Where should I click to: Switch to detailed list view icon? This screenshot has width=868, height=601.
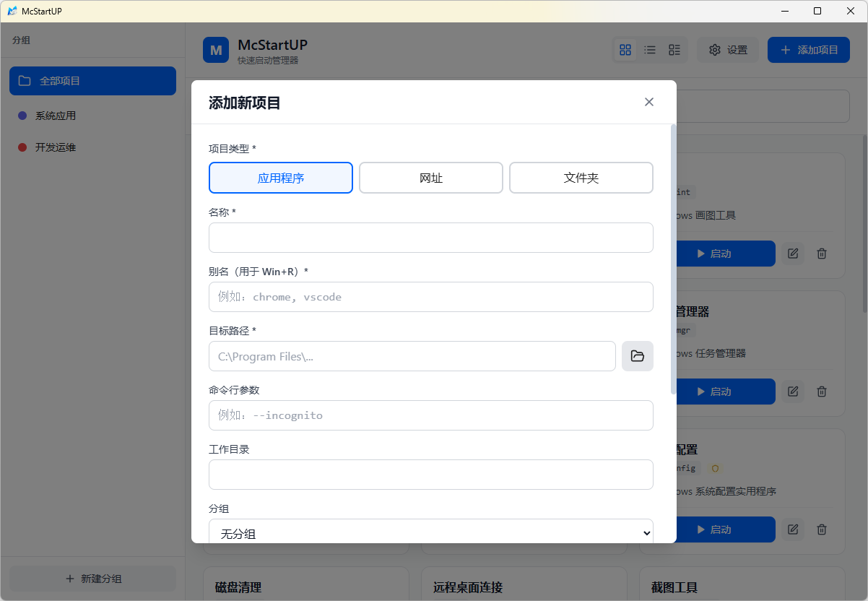(674, 50)
